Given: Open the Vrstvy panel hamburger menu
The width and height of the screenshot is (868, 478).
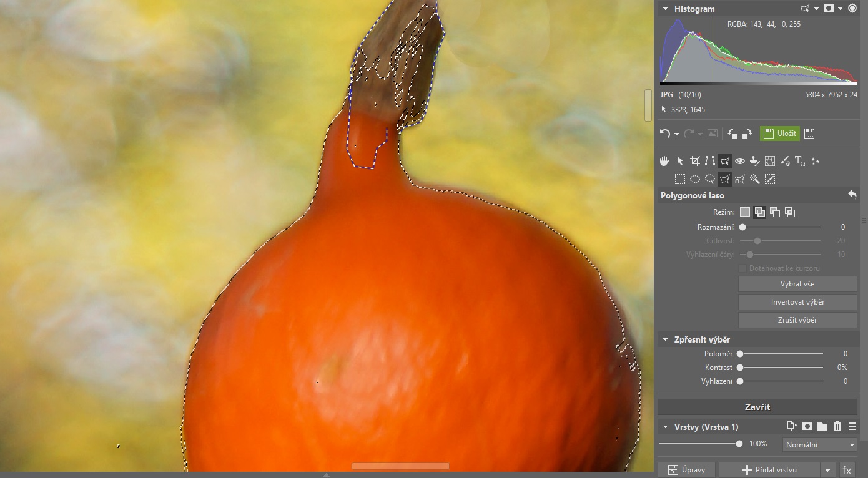Looking at the screenshot, I should click(x=852, y=427).
